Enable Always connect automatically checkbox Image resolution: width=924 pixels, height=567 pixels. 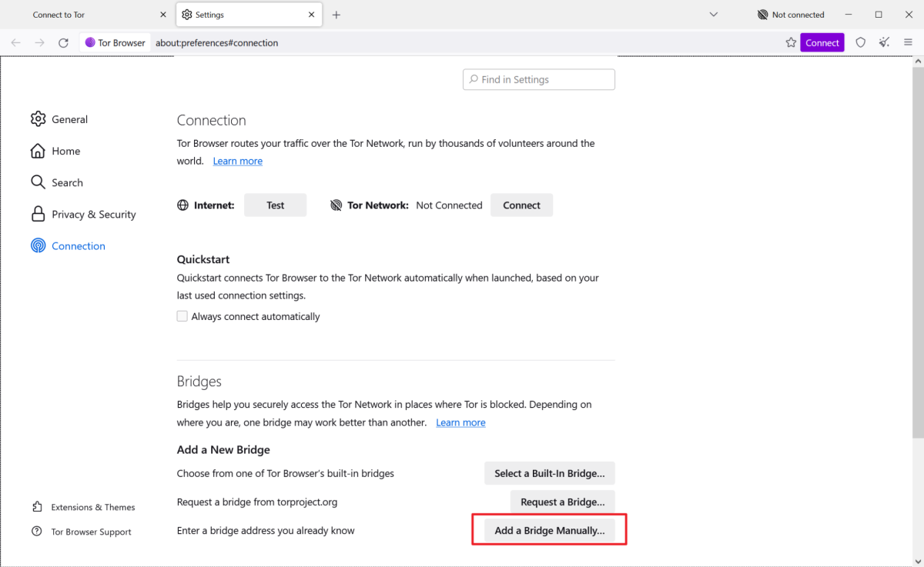(x=182, y=316)
